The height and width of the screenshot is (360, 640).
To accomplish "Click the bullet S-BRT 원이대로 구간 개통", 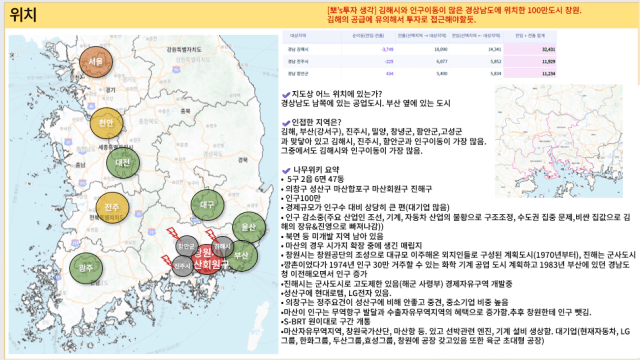I will 325,322.
